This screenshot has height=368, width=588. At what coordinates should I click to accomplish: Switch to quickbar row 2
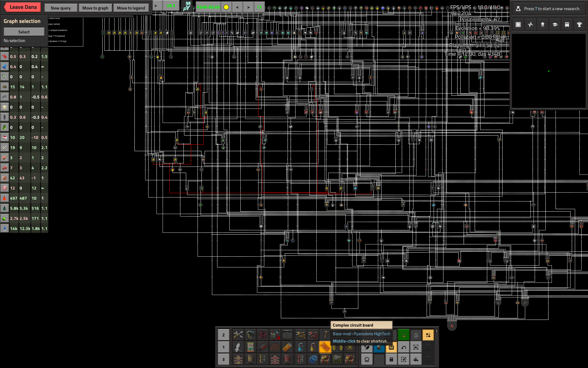coord(224,335)
